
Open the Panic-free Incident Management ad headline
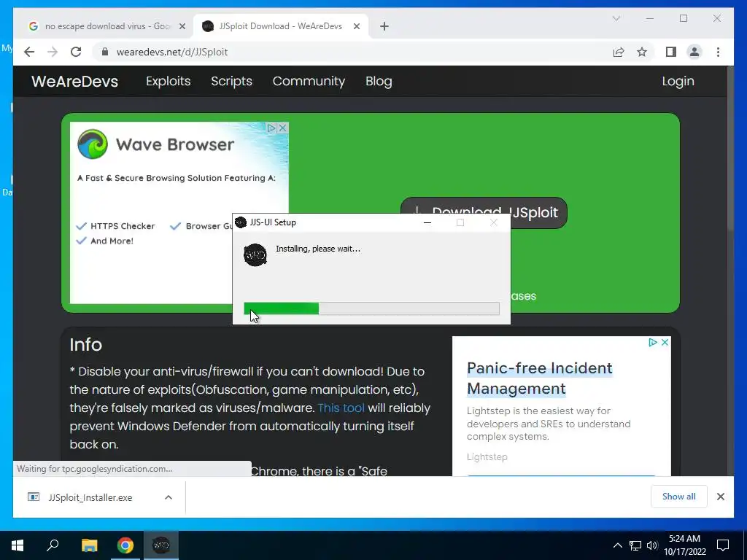tap(539, 378)
